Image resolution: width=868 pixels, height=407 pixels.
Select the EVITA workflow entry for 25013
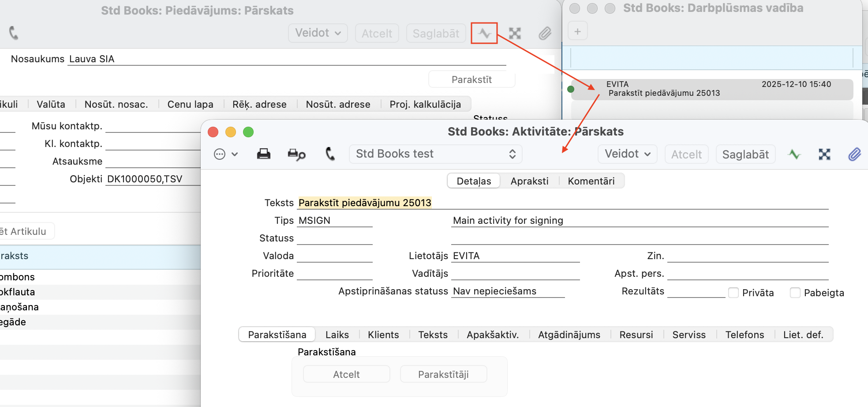712,89
